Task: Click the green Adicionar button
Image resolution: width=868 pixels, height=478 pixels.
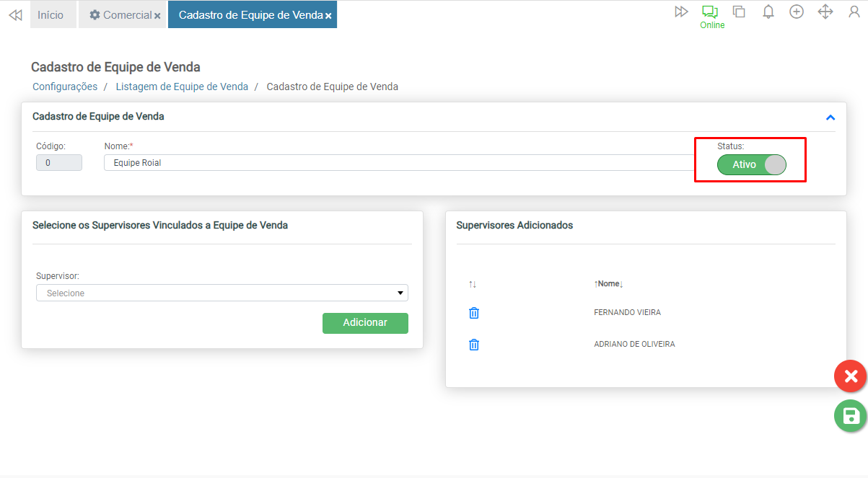Action: point(365,323)
